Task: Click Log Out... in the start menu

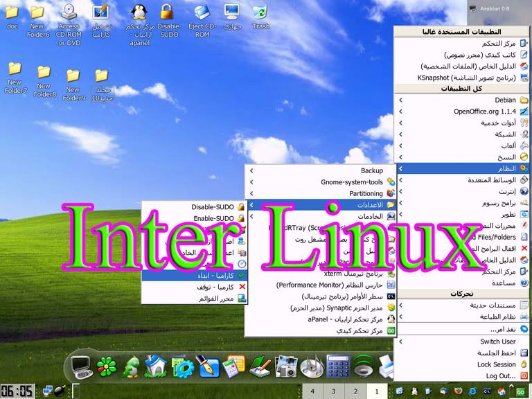Action: (463, 376)
